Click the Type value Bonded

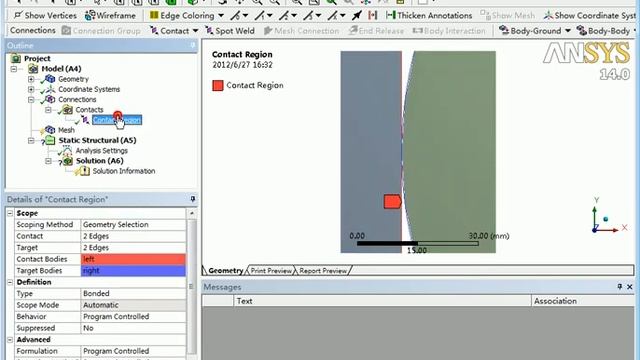coord(133,293)
